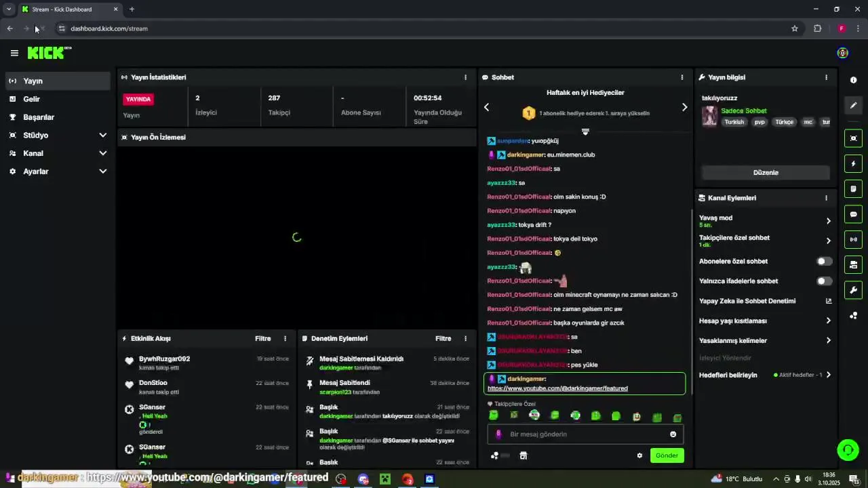Open Yayın İstatistikleri three-dot menu
Viewport: 868px width, 488px height.
pyautogui.click(x=465, y=77)
